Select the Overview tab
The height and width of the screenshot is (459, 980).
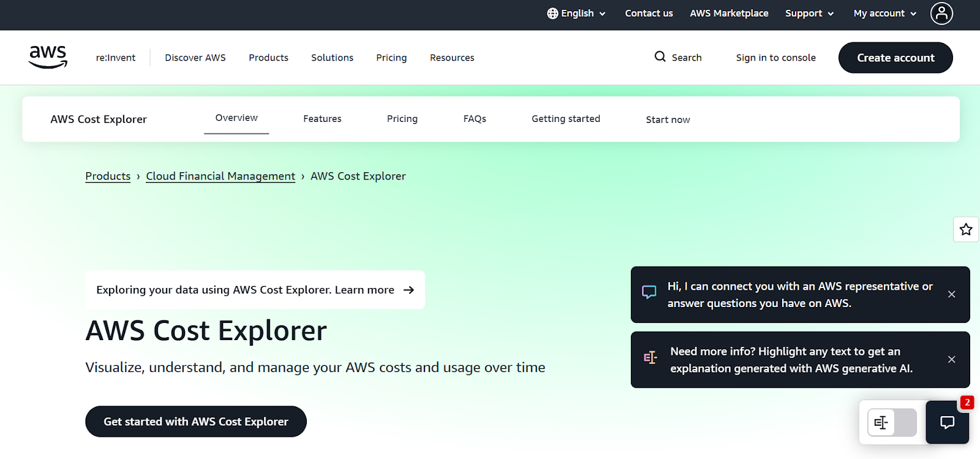236,118
